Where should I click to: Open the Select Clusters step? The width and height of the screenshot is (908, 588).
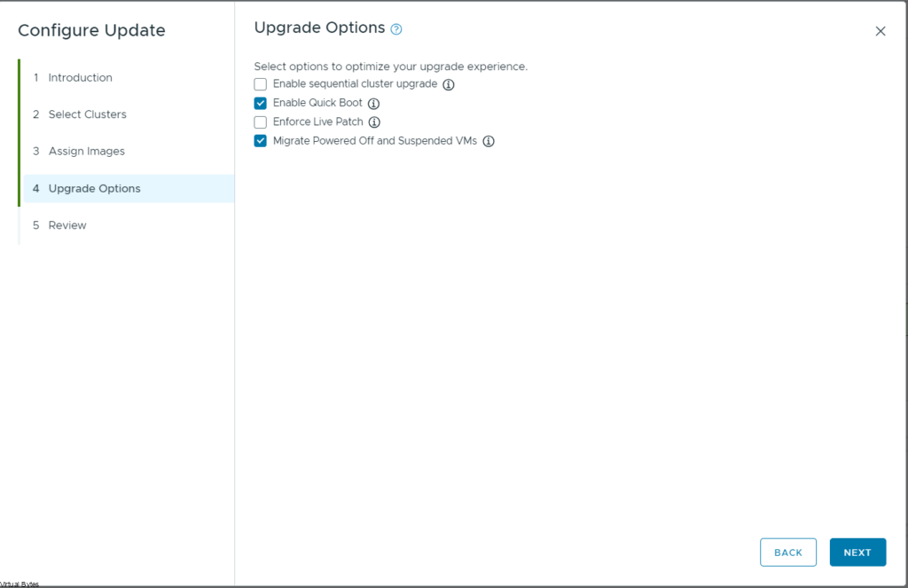pos(87,114)
